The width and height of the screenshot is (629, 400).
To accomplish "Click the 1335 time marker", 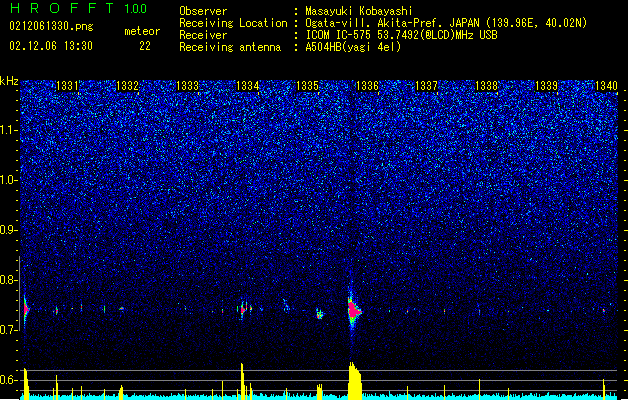I will 307,85.
